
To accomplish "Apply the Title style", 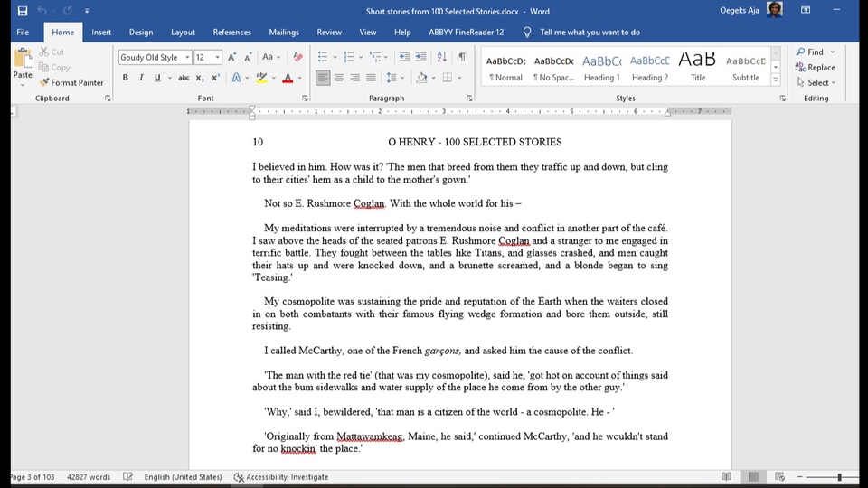I will click(697, 67).
